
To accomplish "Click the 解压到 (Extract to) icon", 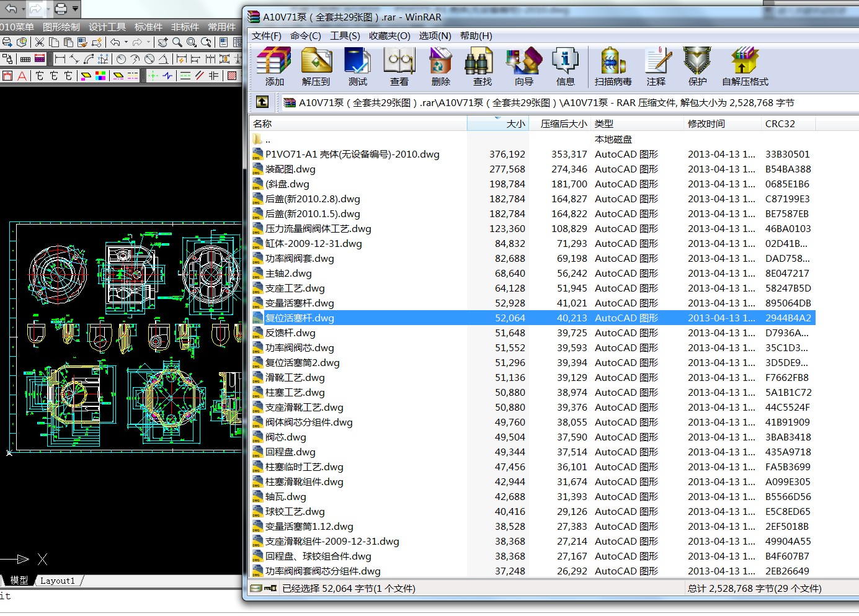I will tap(316, 66).
